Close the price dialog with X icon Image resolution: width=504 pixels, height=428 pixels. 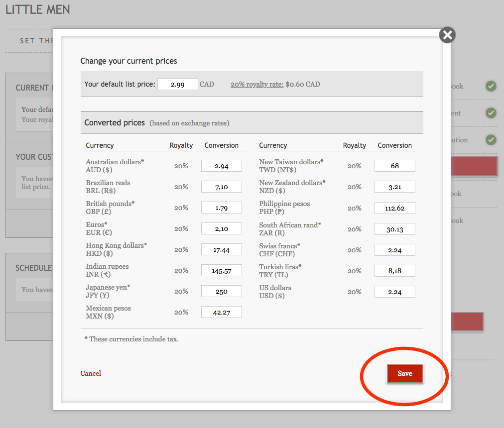click(x=447, y=35)
